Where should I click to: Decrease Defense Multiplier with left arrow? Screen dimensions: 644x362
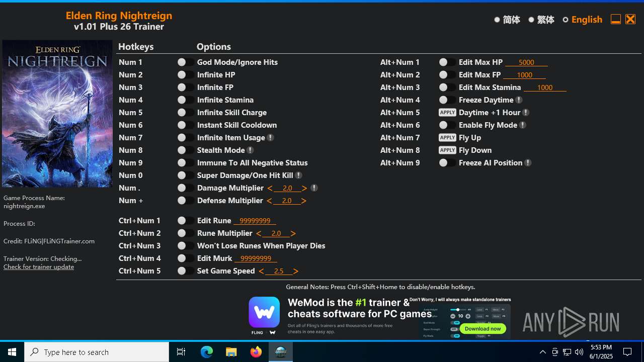(269, 201)
